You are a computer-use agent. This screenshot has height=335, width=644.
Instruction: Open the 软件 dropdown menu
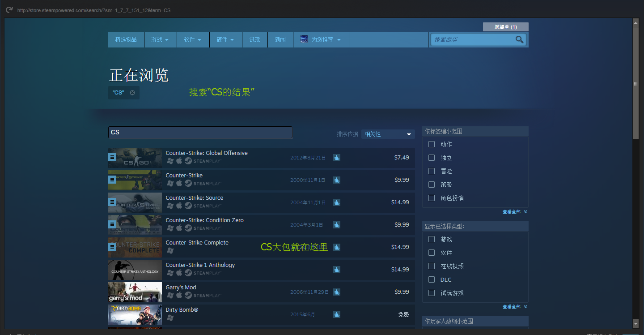coord(193,39)
